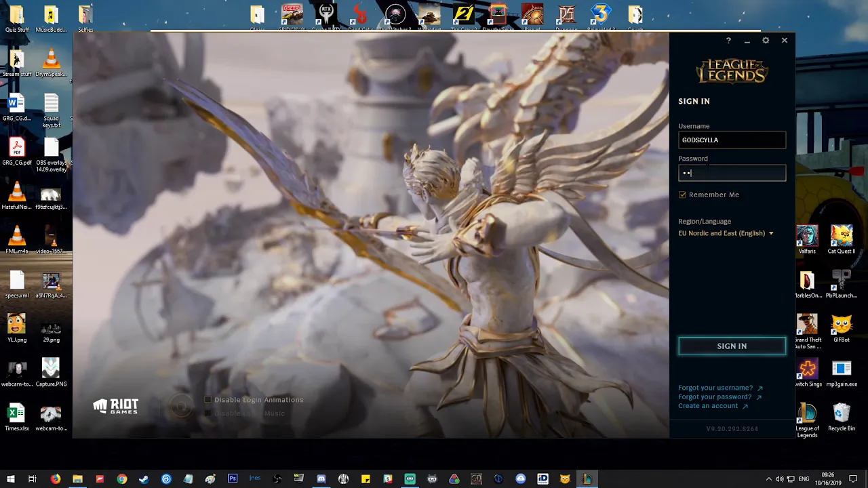Select witch Sings desktop shortcut
The image size is (868, 488).
pyautogui.click(x=808, y=373)
